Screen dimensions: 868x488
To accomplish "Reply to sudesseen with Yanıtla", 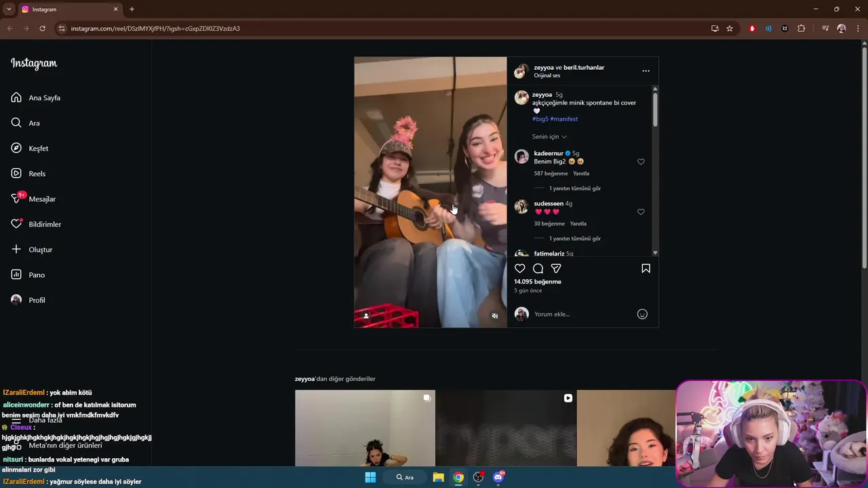I will (x=578, y=224).
